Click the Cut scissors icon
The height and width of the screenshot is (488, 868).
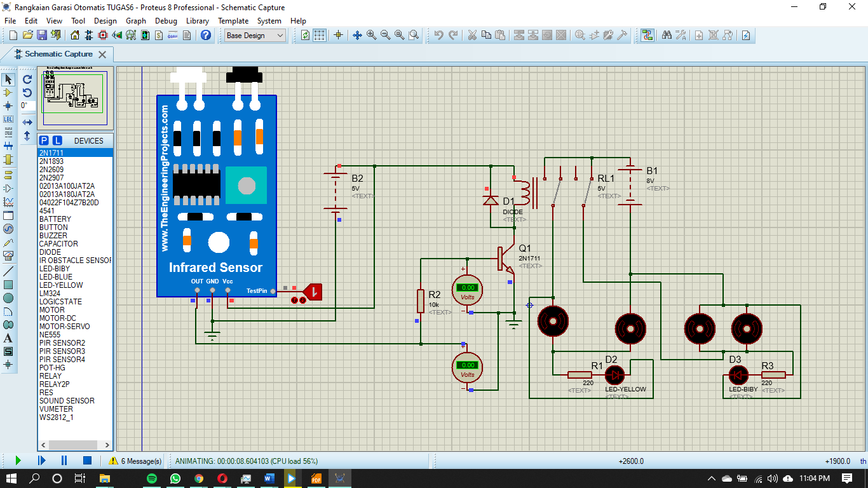472,36
